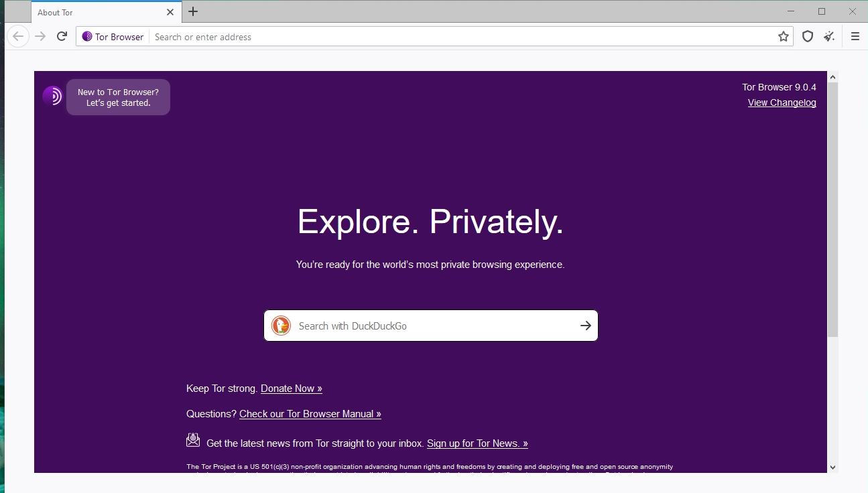Click the "Explore. Privately." heading
This screenshot has height=493, width=868.
(x=430, y=222)
